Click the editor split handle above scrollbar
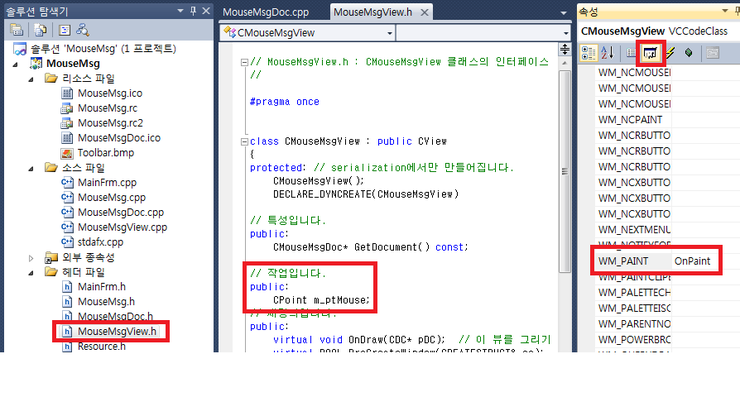740x397 pixels. [564, 49]
